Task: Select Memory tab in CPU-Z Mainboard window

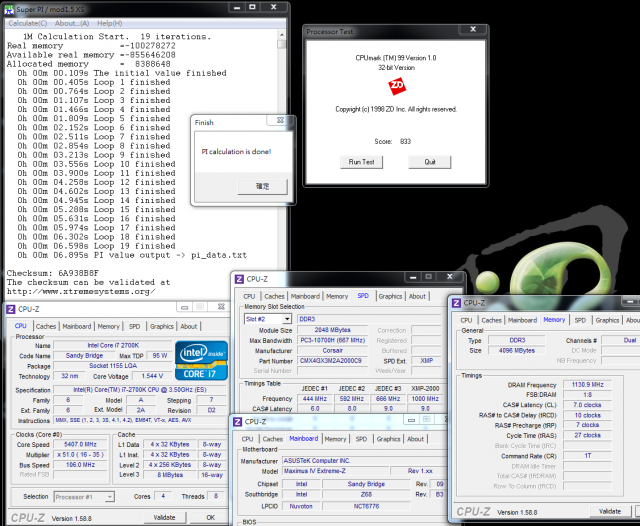Action: tap(336, 439)
